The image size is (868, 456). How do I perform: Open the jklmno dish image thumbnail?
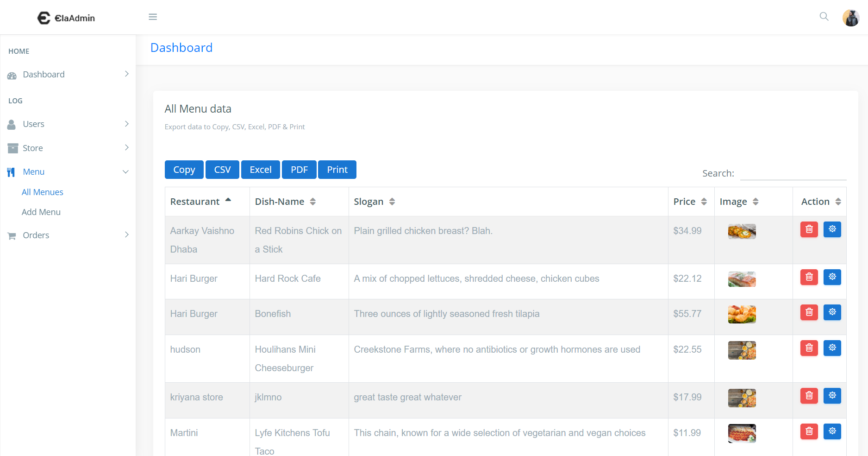coord(742,398)
